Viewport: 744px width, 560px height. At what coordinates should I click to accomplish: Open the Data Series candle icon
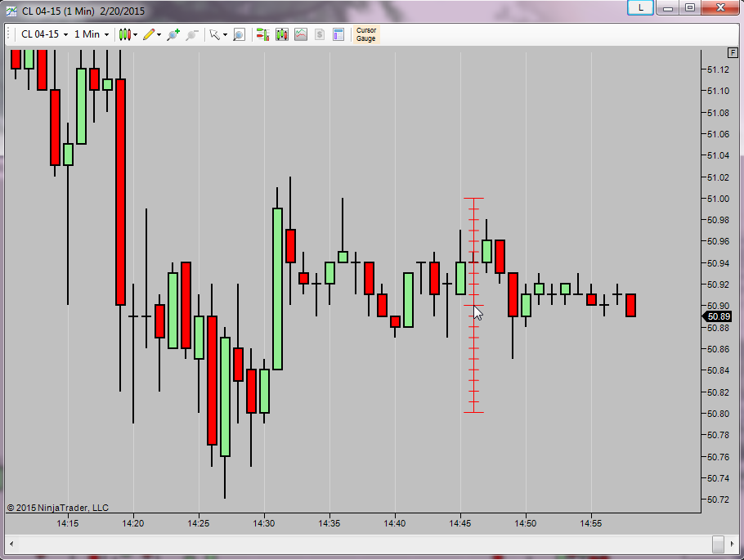282,34
